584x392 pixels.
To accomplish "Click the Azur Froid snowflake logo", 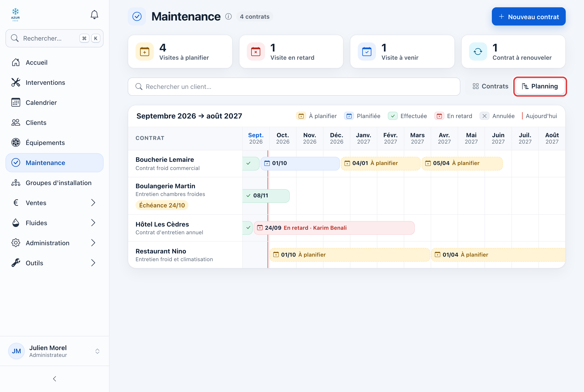I will 15,15.
